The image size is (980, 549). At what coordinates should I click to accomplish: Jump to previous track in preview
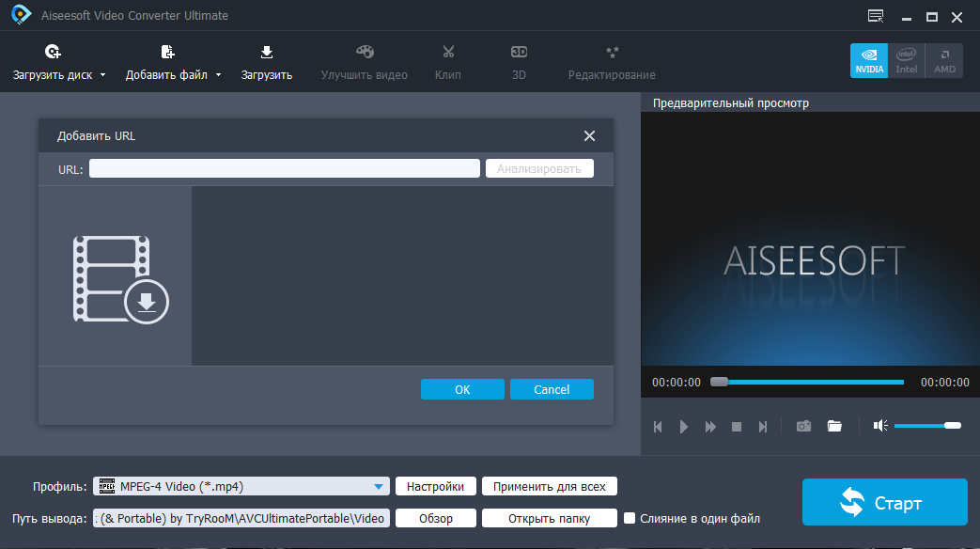(658, 427)
